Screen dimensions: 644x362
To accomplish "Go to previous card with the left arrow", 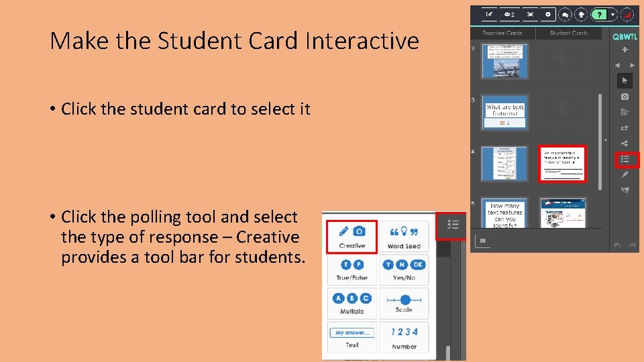I will coord(617,65).
